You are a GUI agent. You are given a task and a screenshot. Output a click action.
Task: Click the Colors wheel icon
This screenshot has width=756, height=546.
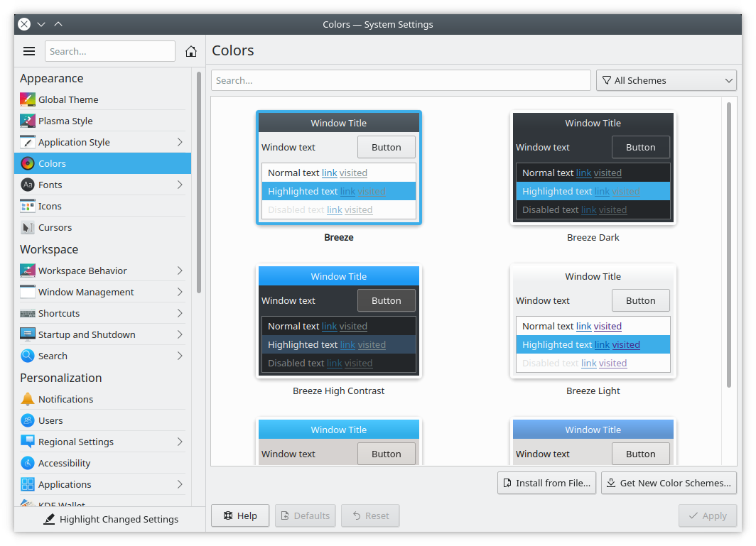[28, 163]
